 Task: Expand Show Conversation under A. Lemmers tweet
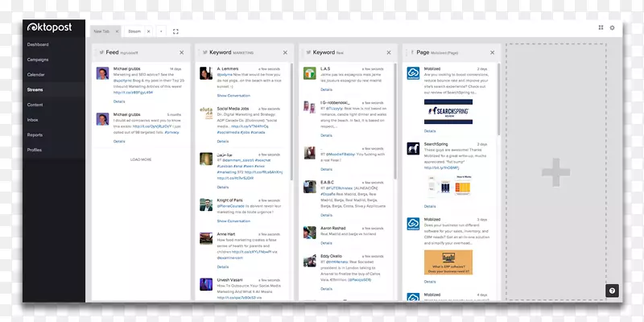tap(233, 95)
